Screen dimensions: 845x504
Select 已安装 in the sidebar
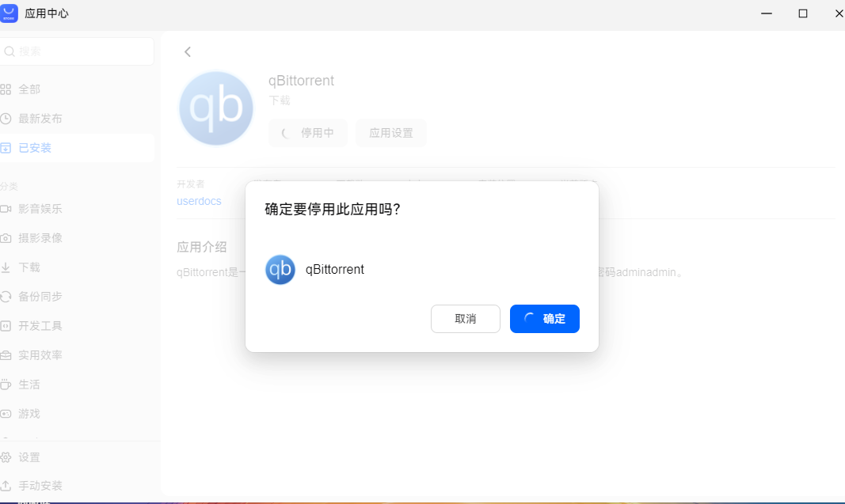tap(75, 147)
